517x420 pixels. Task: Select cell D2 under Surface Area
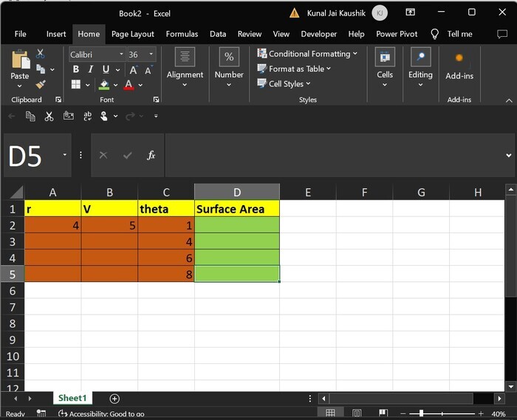(x=237, y=225)
